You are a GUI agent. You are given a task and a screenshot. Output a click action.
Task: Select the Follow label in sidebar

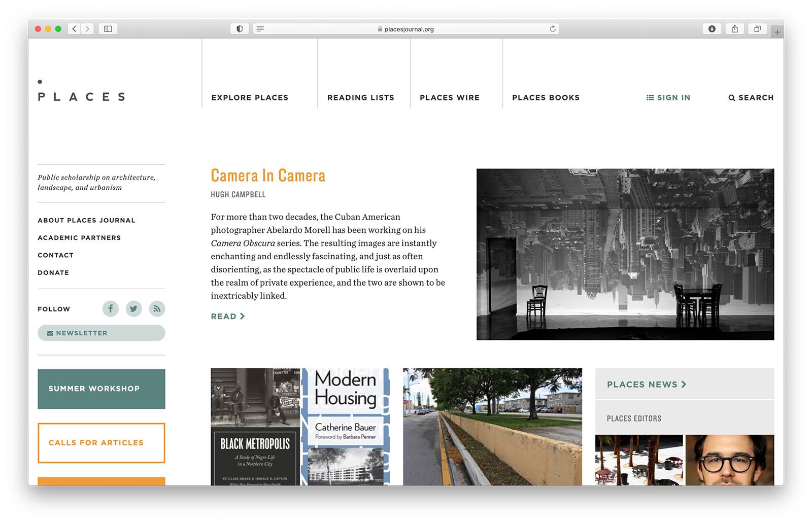(54, 309)
